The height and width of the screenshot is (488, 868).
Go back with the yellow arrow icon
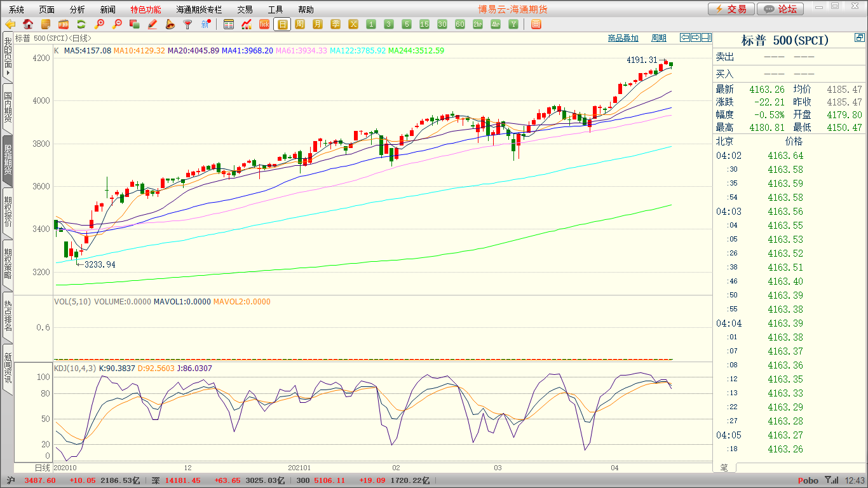click(10, 24)
